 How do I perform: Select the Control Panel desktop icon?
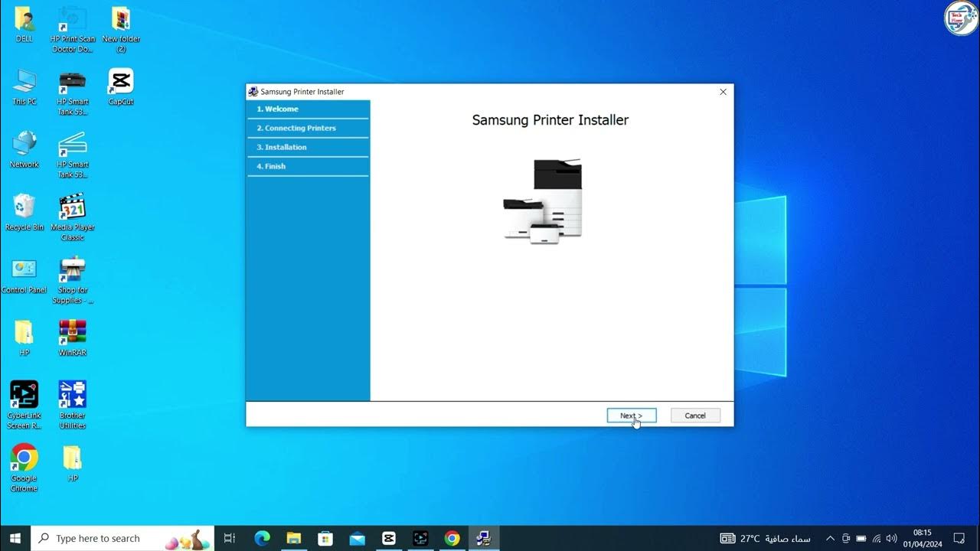click(x=24, y=275)
